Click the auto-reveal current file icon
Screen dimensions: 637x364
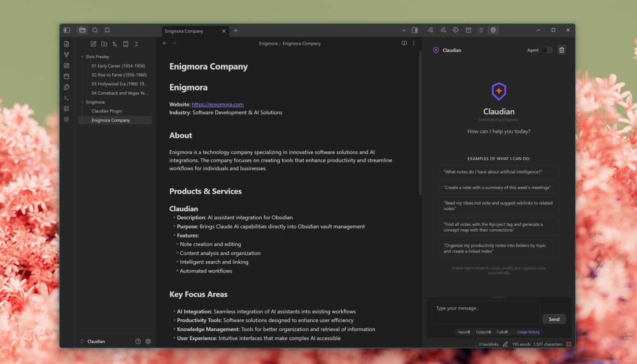point(126,44)
